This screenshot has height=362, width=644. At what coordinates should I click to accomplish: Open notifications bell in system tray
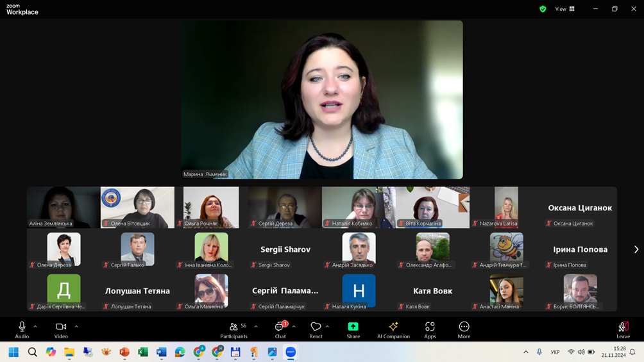[x=632, y=352]
